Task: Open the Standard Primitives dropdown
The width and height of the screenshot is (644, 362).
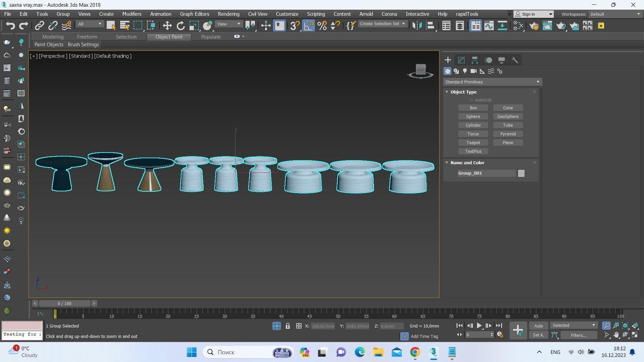Action: pyautogui.click(x=492, y=82)
